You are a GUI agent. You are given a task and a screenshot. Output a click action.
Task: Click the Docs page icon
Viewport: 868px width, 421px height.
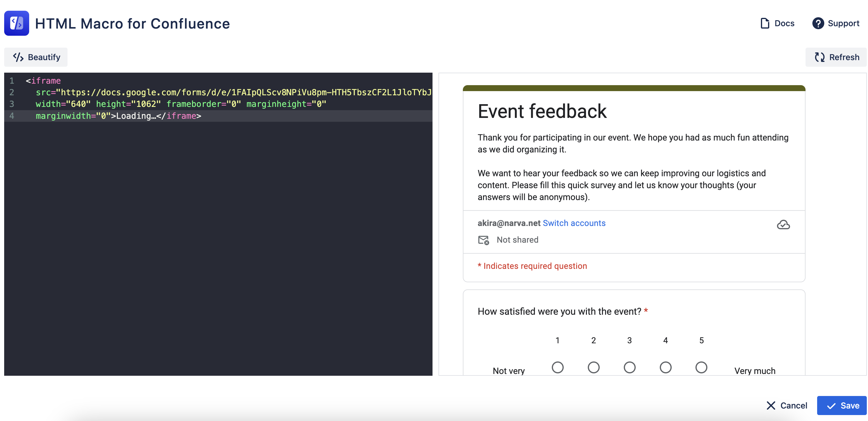(765, 23)
